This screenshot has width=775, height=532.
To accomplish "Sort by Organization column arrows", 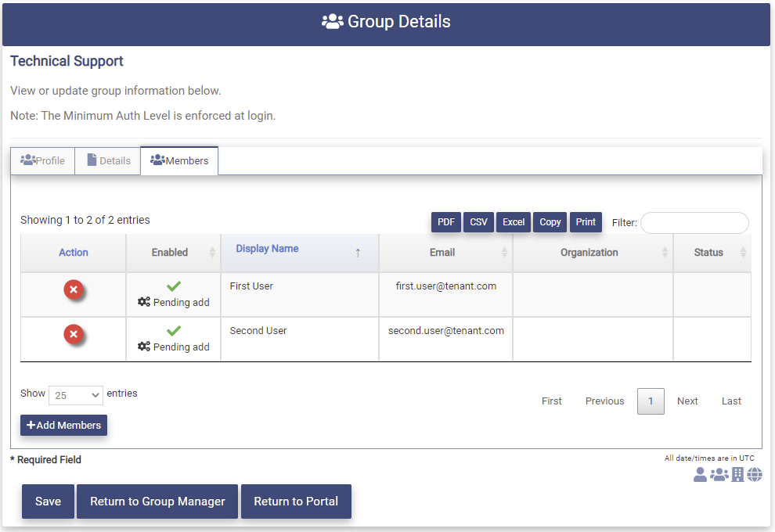I will tap(665, 253).
